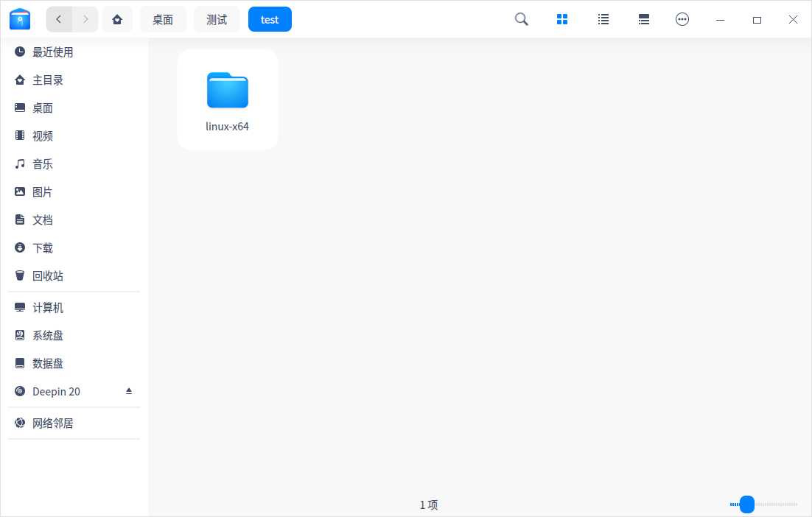Click the clock icon beside 最近使用
Screen dimensions: 812x517
[20, 52]
